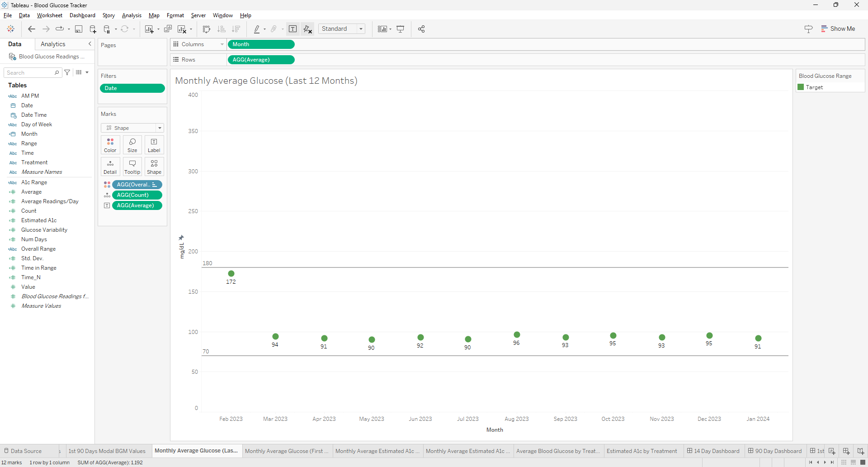Toggle the Fix Axes pin button
The height and width of the screenshot is (467, 868).
[x=308, y=29]
